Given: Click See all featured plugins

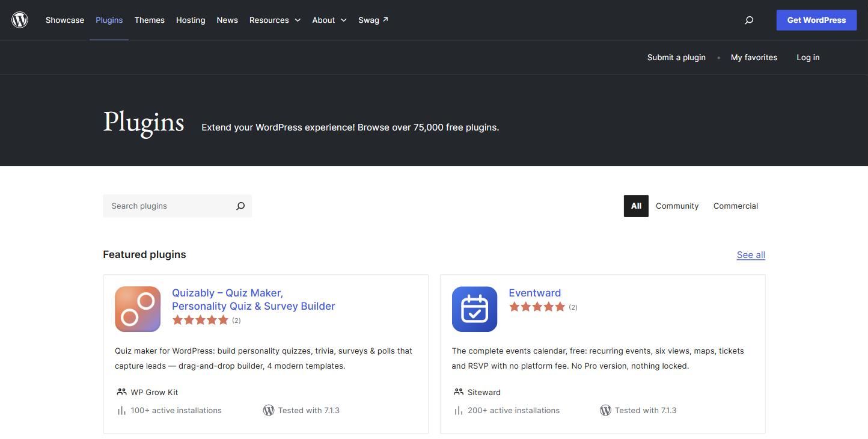Looking at the screenshot, I should click(x=751, y=255).
